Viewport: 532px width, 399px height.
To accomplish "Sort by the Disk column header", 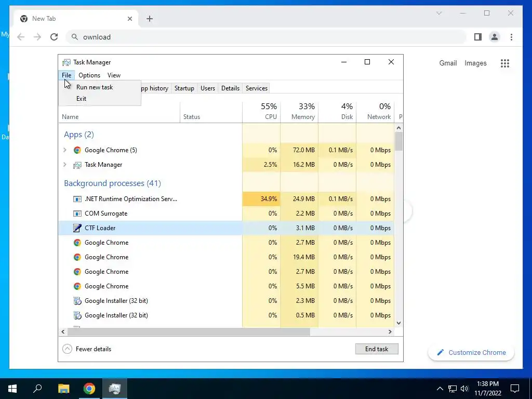I will pos(338,112).
